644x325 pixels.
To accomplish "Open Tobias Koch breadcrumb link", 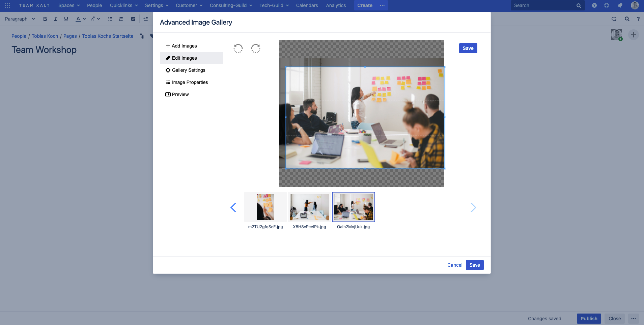I will 45,36.
